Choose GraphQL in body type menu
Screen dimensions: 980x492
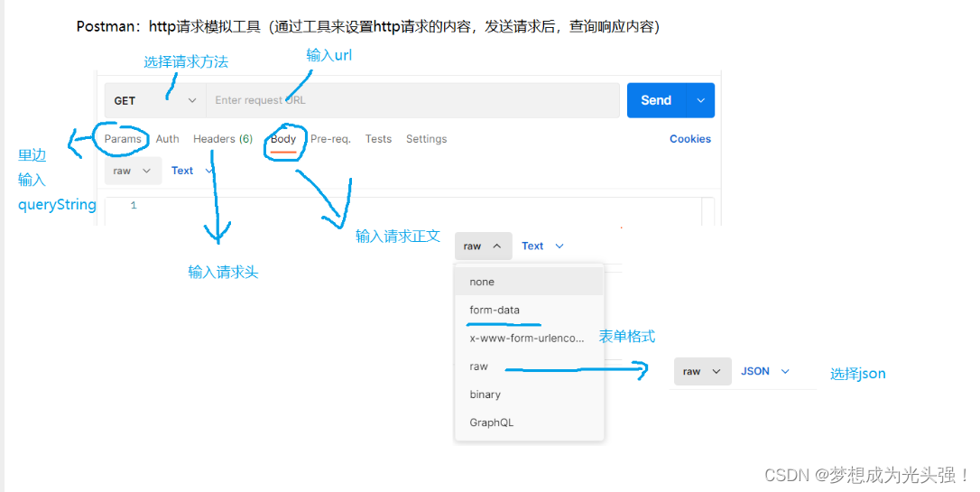(x=530, y=422)
